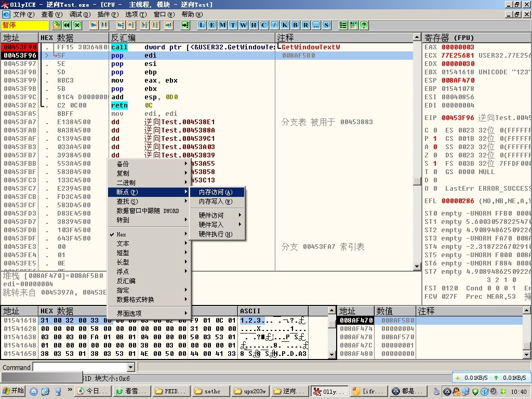Open Executable modules with E button
The height and width of the screenshot is (399, 532).
[x=212, y=25]
